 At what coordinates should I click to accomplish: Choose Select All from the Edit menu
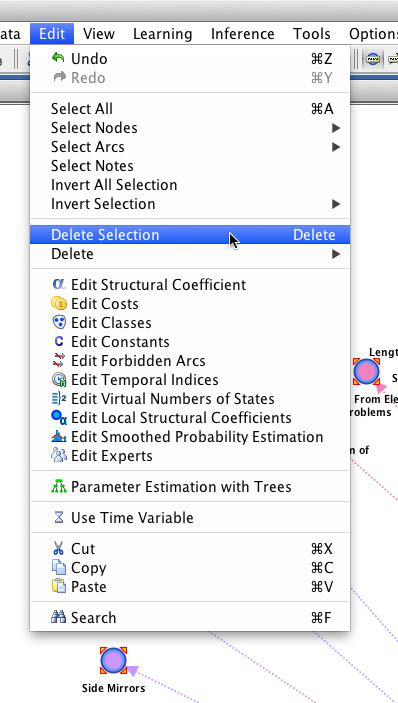pyautogui.click(x=190, y=108)
